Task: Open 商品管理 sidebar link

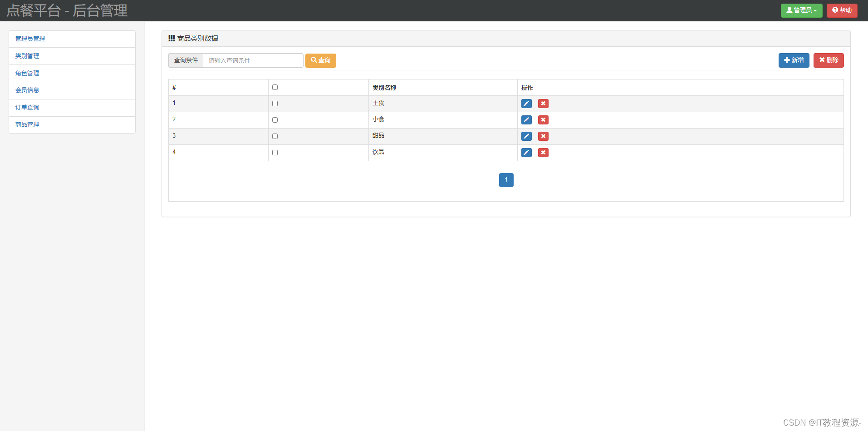Action: [72, 125]
